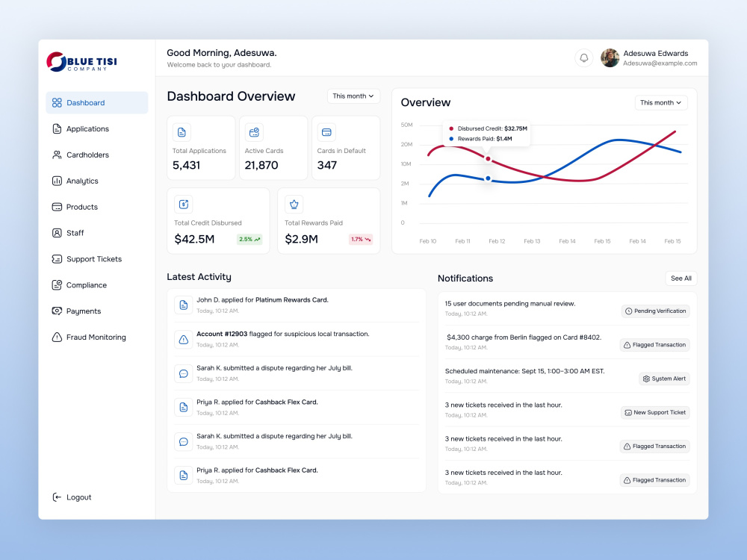Image resolution: width=747 pixels, height=560 pixels.
Task: Click Feb 13 label on chart axis
Action: pyautogui.click(x=532, y=241)
